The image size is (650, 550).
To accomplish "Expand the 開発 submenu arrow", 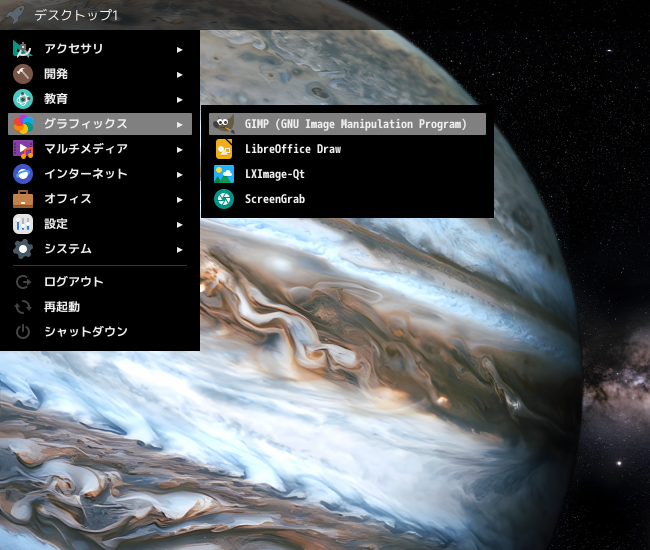I will [x=179, y=75].
